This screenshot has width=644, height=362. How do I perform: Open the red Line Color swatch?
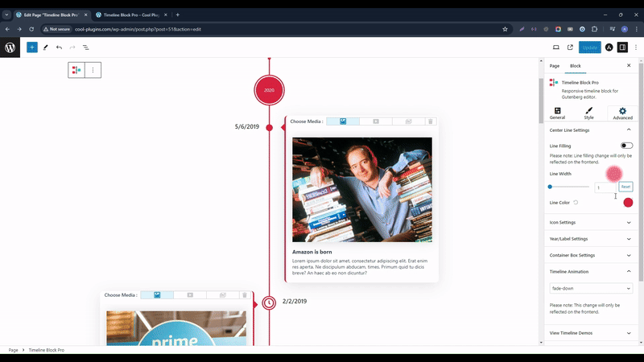(x=628, y=203)
